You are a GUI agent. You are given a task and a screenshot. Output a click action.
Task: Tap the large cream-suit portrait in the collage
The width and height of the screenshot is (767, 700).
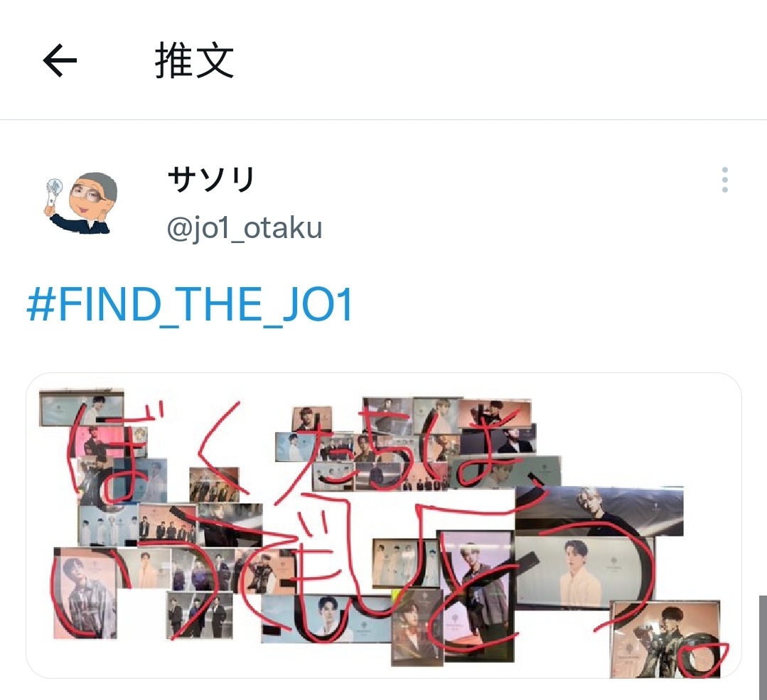(x=584, y=572)
